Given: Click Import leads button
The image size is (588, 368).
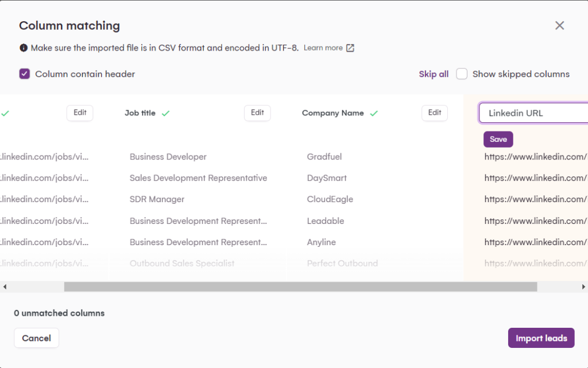Looking at the screenshot, I should point(541,338).
